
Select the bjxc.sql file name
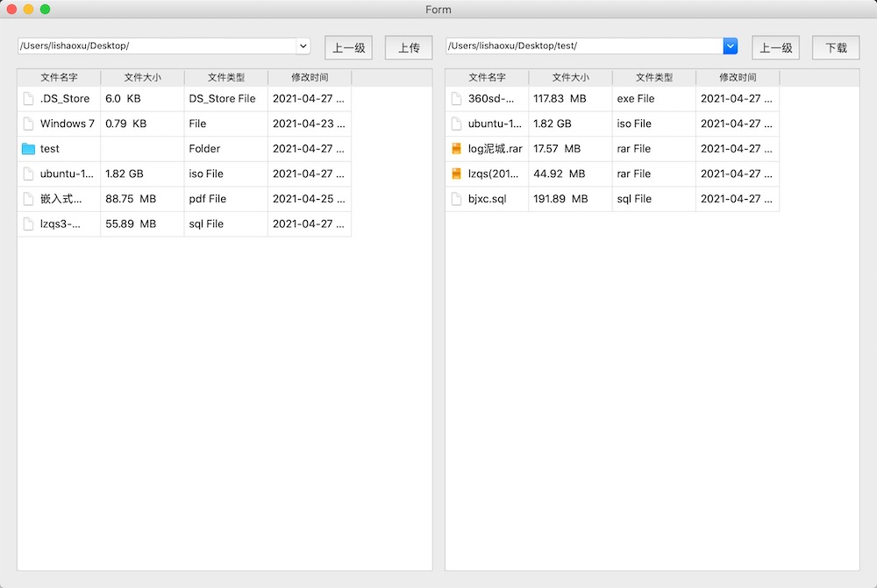pyautogui.click(x=487, y=199)
